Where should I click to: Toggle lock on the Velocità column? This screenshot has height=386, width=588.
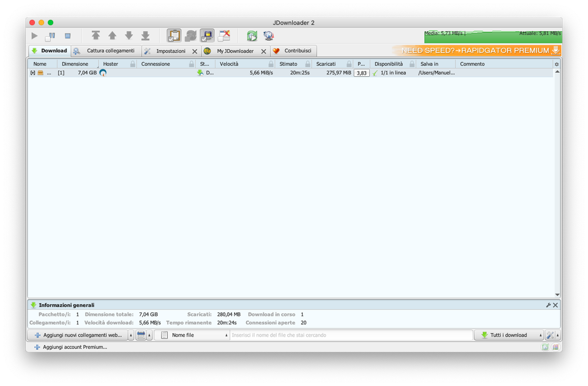click(271, 64)
